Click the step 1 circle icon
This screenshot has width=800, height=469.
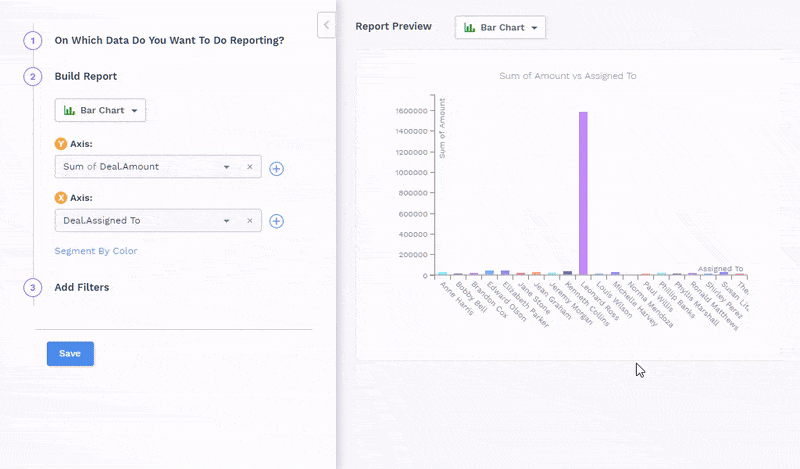(x=32, y=41)
